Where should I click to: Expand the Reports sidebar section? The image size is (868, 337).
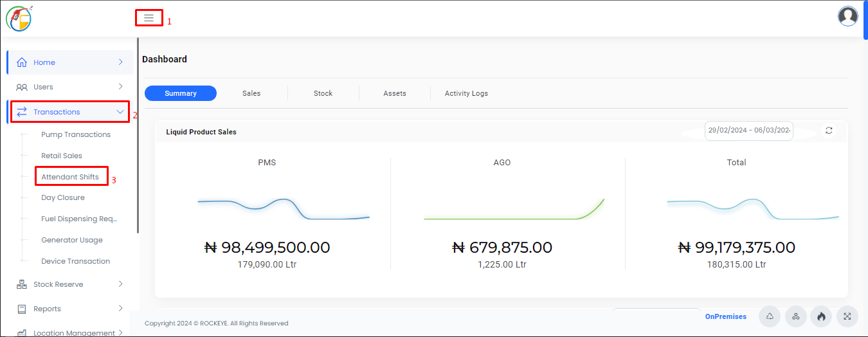pos(69,309)
